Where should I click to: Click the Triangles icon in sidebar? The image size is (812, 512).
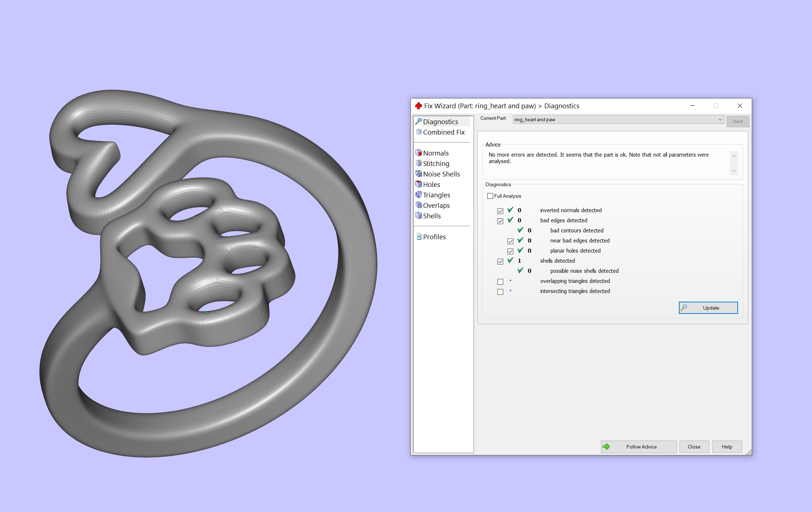point(418,195)
